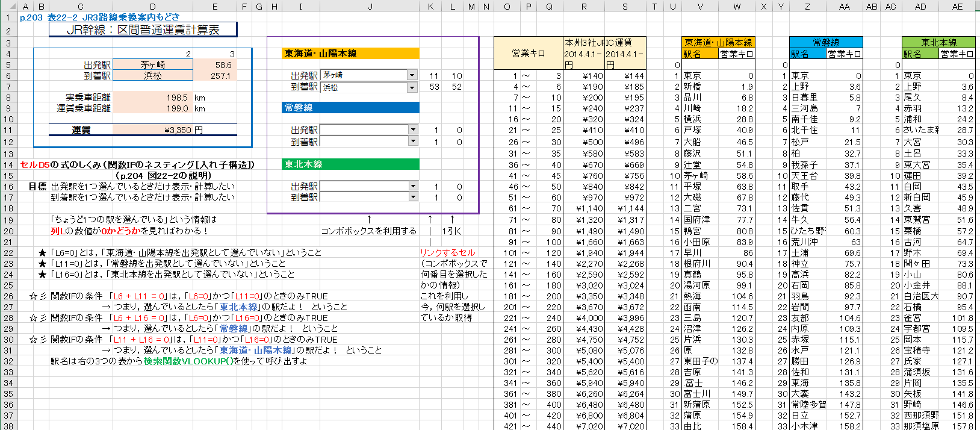Screen dimensions: 980x430
Task: Click the heading セルD5の式のしくみ in row 14
Action: point(137,164)
